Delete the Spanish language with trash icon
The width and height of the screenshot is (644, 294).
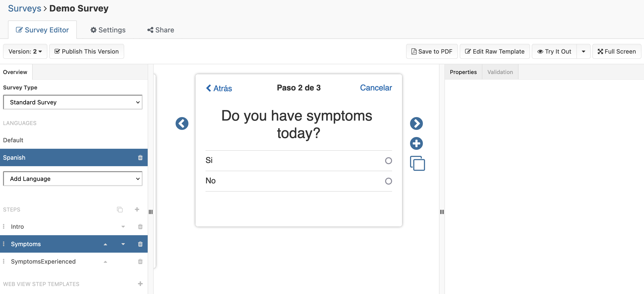140,158
